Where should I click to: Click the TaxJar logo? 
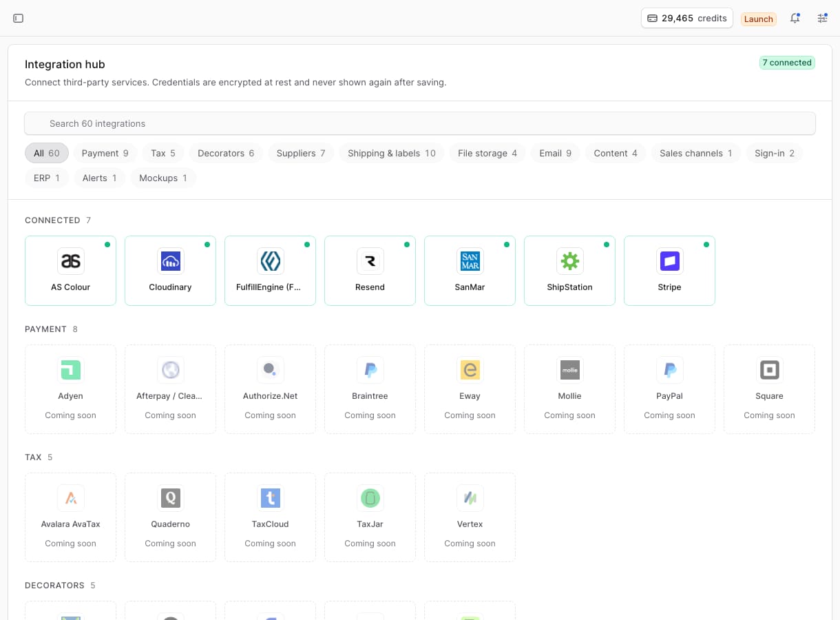pos(370,498)
